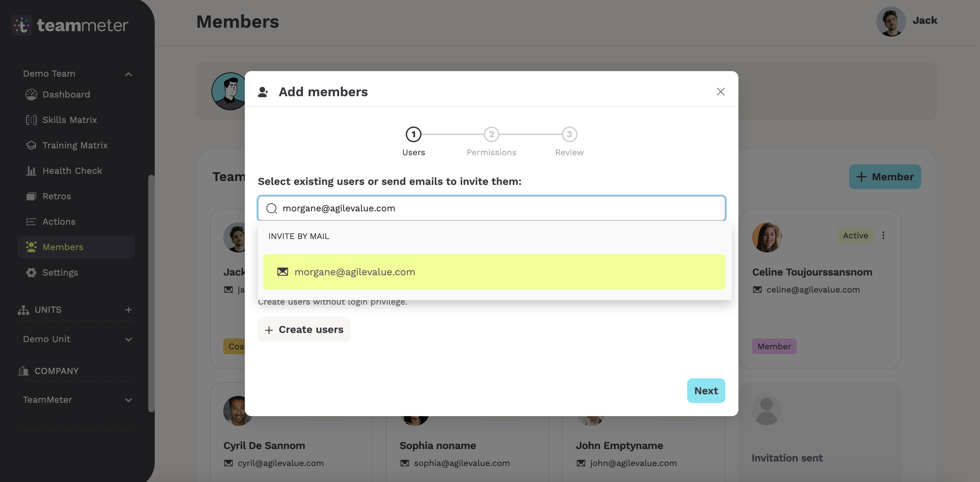Open Retros section

[x=57, y=196]
